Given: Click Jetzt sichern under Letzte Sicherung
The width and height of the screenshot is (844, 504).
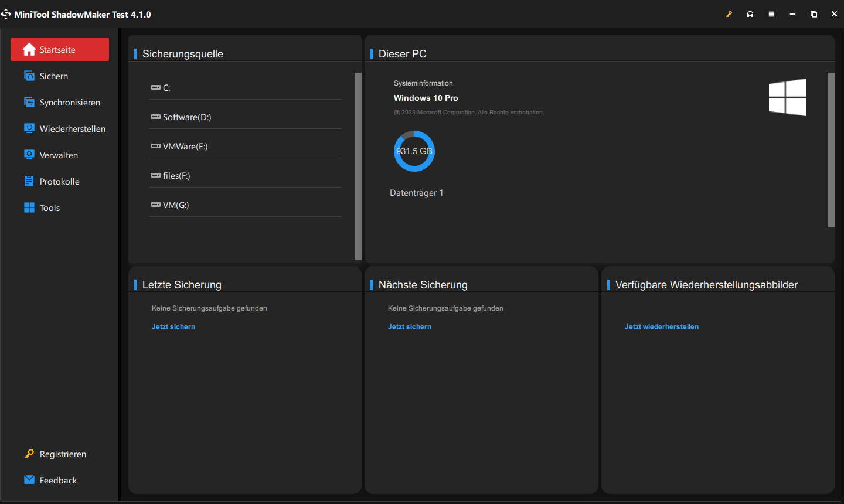Looking at the screenshot, I should pyautogui.click(x=173, y=327).
